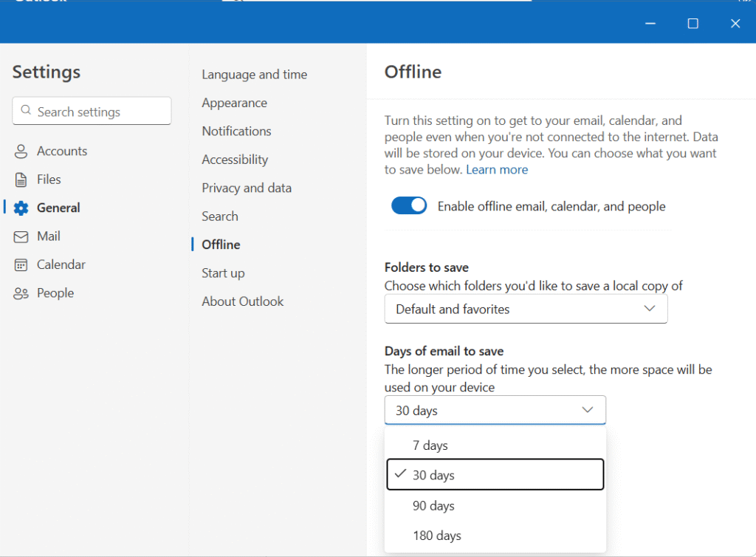The width and height of the screenshot is (756, 557).
Task: Click the Accounts person icon
Action: tap(21, 151)
